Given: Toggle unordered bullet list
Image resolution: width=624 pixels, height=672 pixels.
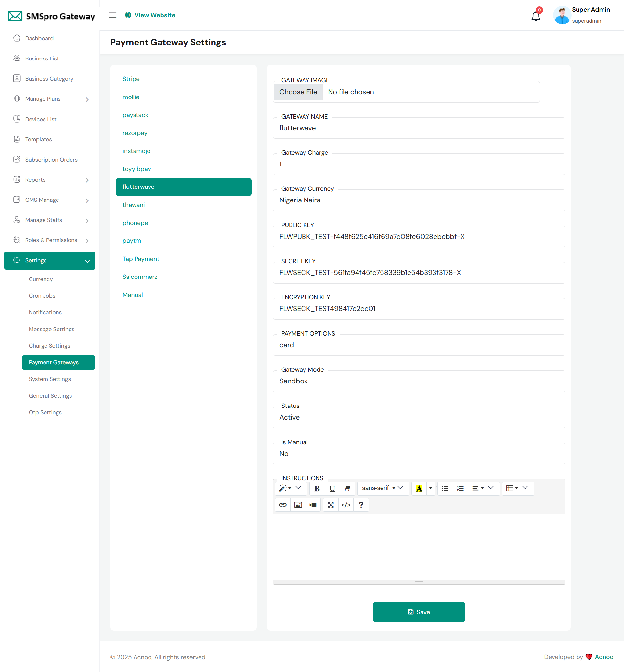Looking at the screenshot, I should coord(445,488).
